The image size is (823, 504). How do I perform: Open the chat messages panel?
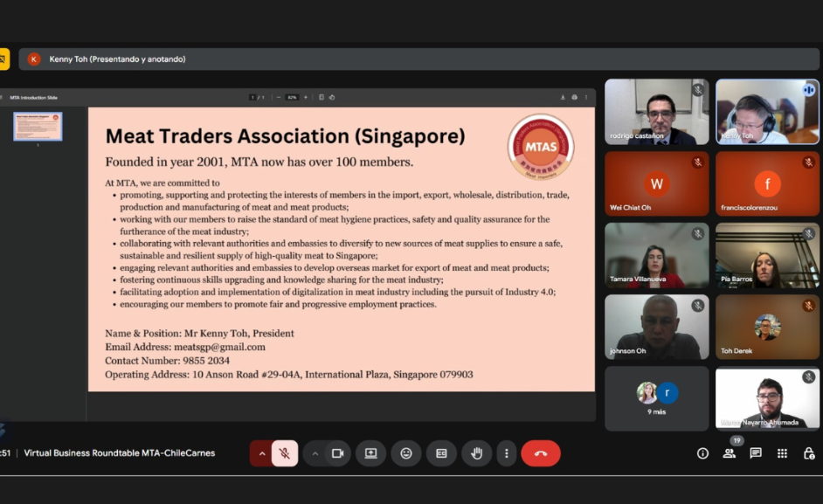click(x=756, y=453)
